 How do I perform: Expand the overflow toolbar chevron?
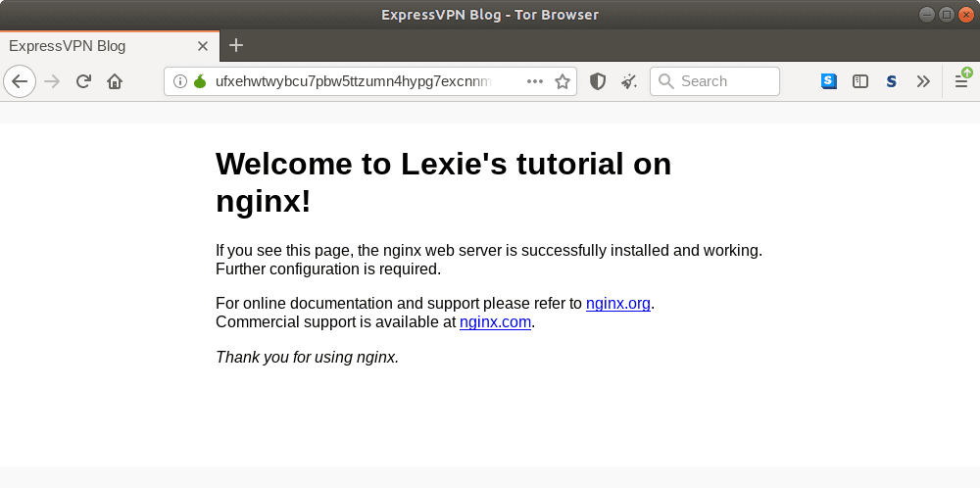(x=922, y=81)
